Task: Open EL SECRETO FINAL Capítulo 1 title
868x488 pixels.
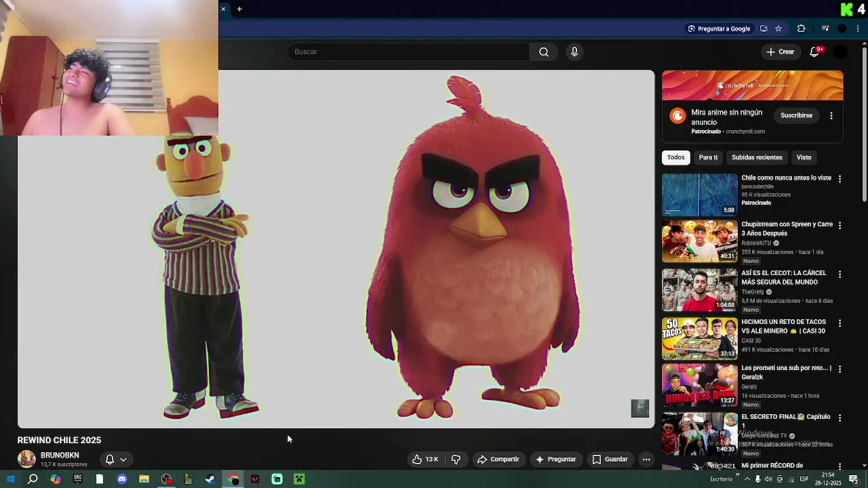Action: [x=785, y=421]
